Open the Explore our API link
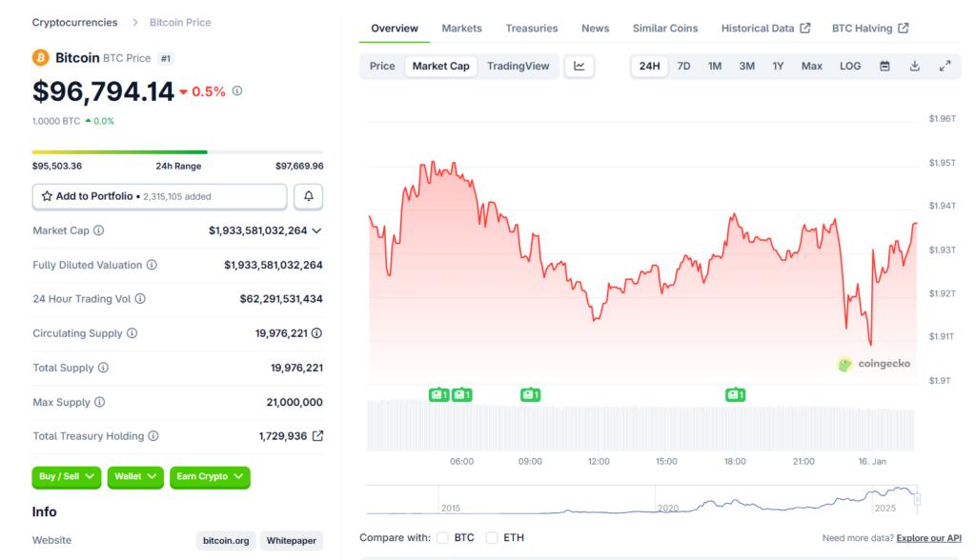 (x=928, y=538)
